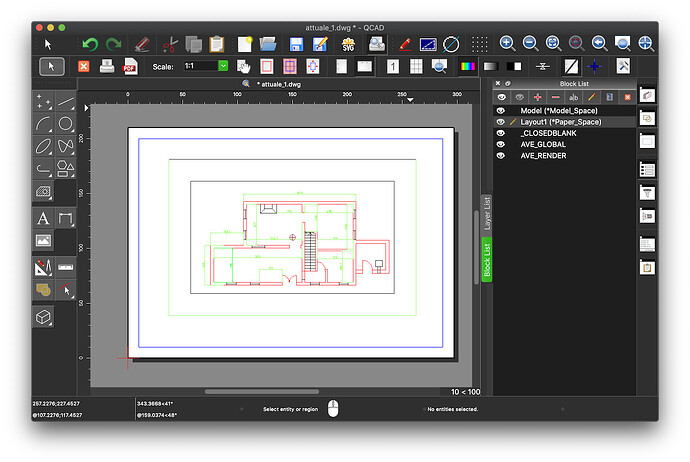Click the Previous View zoom icon with arrow

coord(599,44)
